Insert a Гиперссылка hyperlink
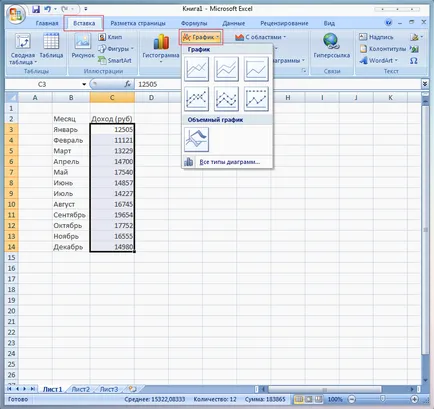Image resolution: width=434 pixels, height=409 pixels. click(x=331, y=47)
